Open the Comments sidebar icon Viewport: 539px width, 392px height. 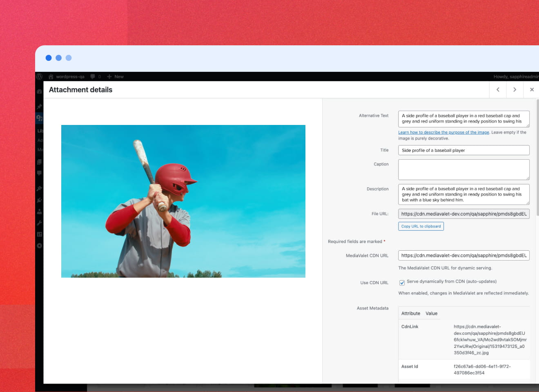(39, 173)
